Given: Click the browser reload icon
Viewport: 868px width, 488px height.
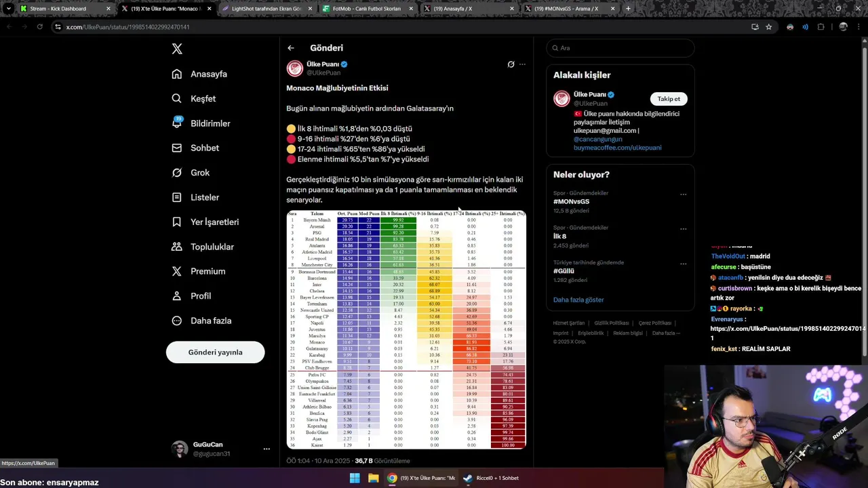Looking at the screenshot, I should (x=39, y=26).
